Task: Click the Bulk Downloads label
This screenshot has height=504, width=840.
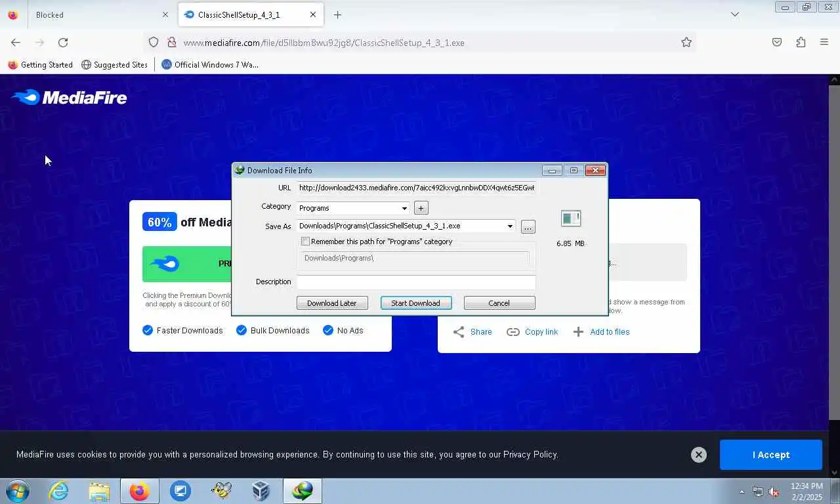Action: (x=280, y=331)
